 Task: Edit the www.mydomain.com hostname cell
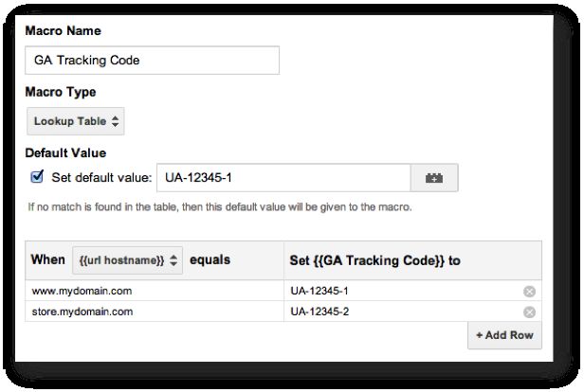pyautogui.click(x=155, y=291)
